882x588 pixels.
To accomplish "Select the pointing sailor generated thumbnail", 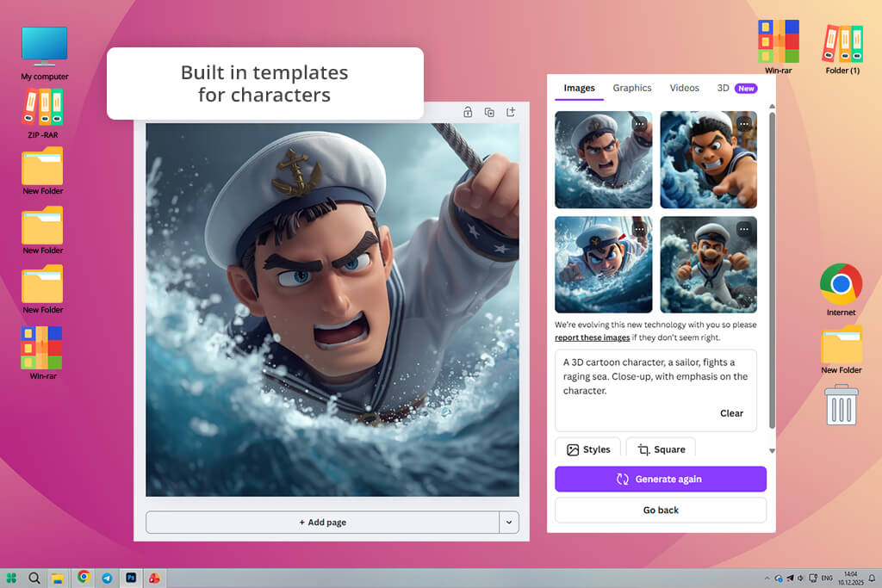I will [x=708, y=159].
